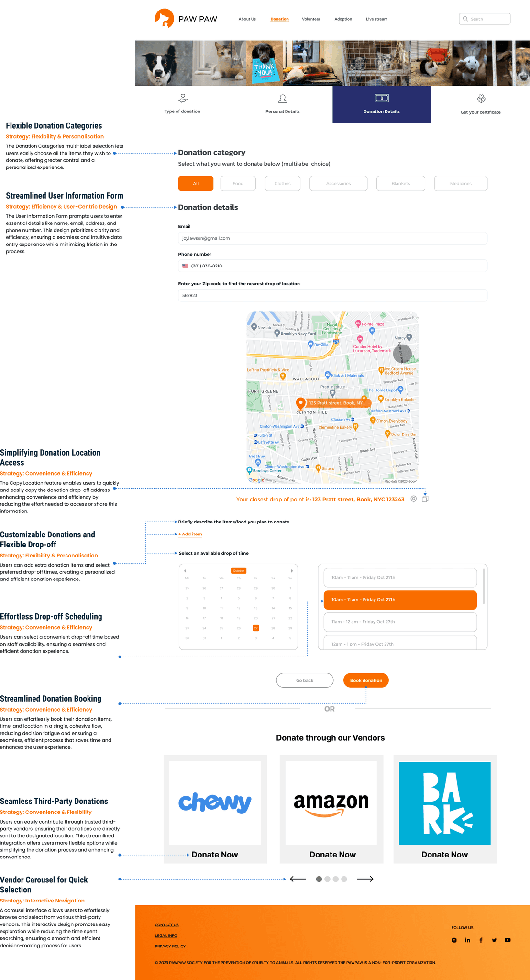Open the Legal Info footer link
Viewport: 530px width, 980px height.
click(166, 935)
